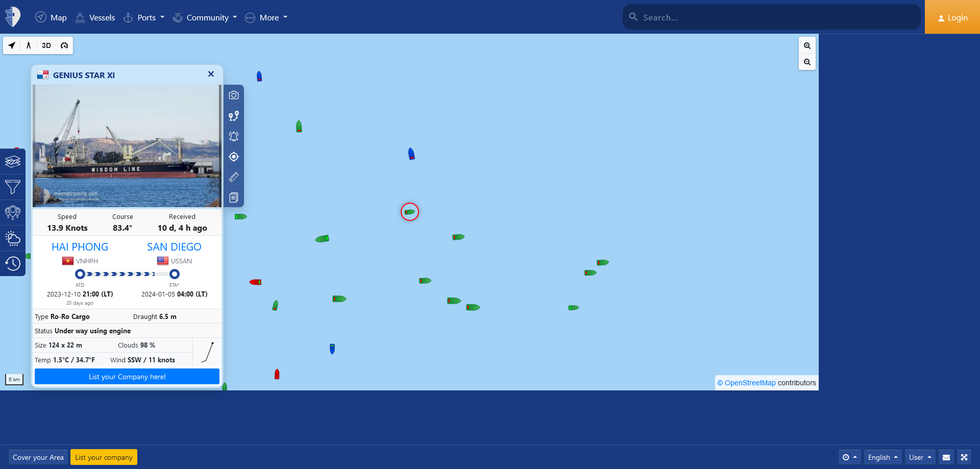Screen dimensions: 980x469
Task: Click the 5 km scale indicator
Action: click(x=14, y=380)
